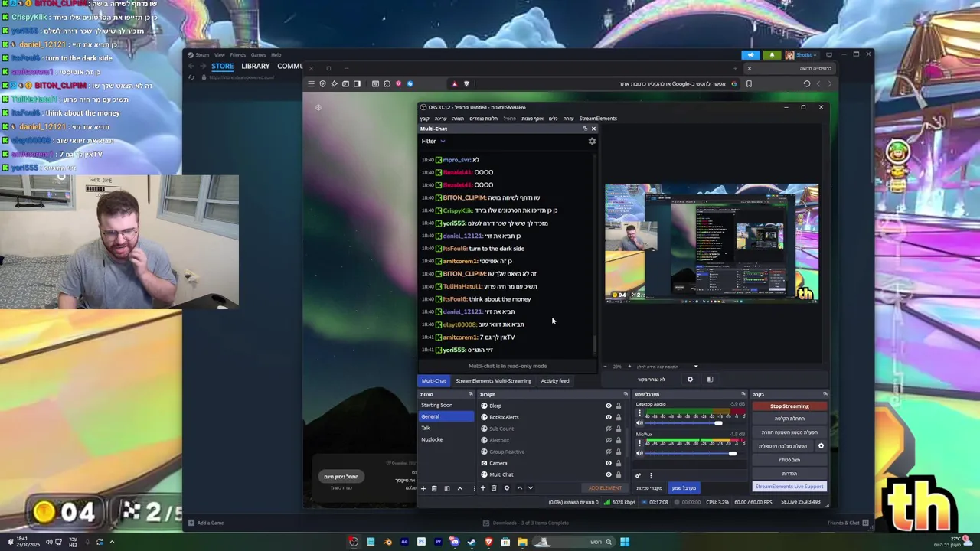The height and width of the screenshot is (551, 980).
Task: Expand the Multi-Chat Filter dropdown
Action: (433, 141)
